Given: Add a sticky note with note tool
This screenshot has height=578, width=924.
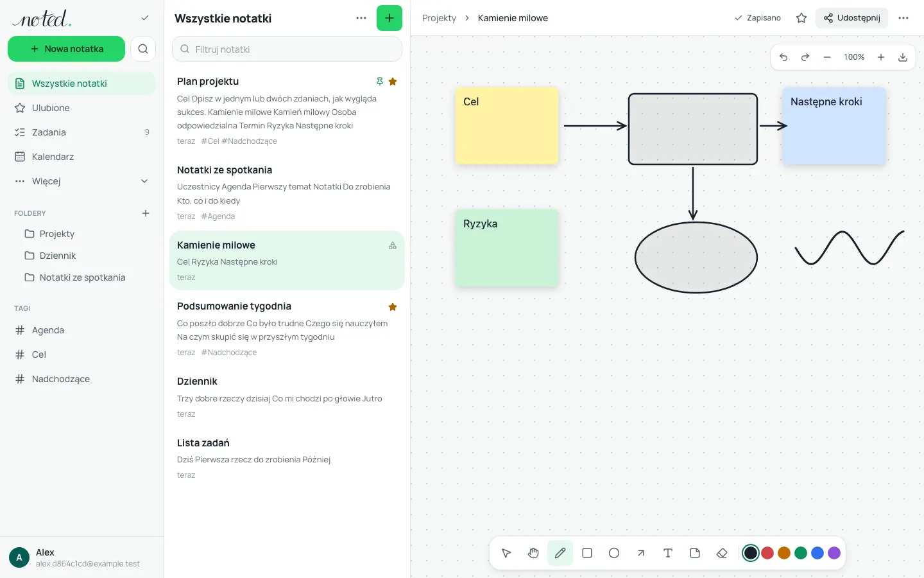Looking at the screenshot, I should (x=695, y=553).
